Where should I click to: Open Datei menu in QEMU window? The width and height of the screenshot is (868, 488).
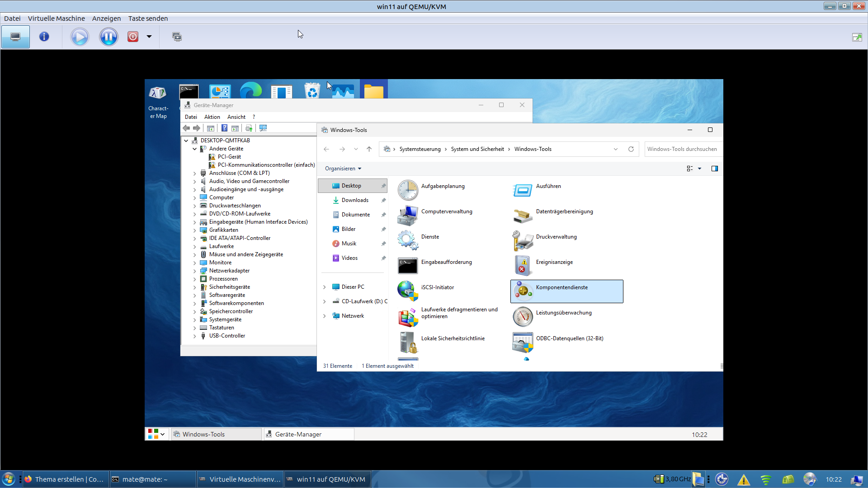[x=12, y=19]
